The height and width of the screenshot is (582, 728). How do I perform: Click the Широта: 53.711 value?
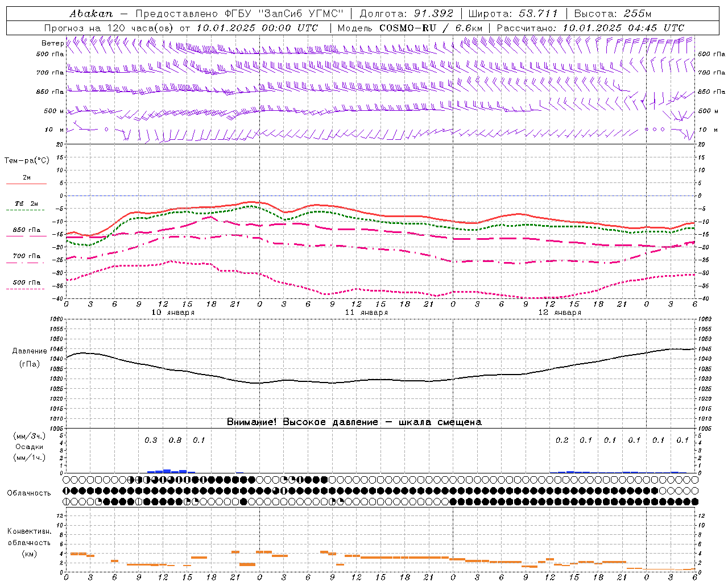[x=514, y=13]
